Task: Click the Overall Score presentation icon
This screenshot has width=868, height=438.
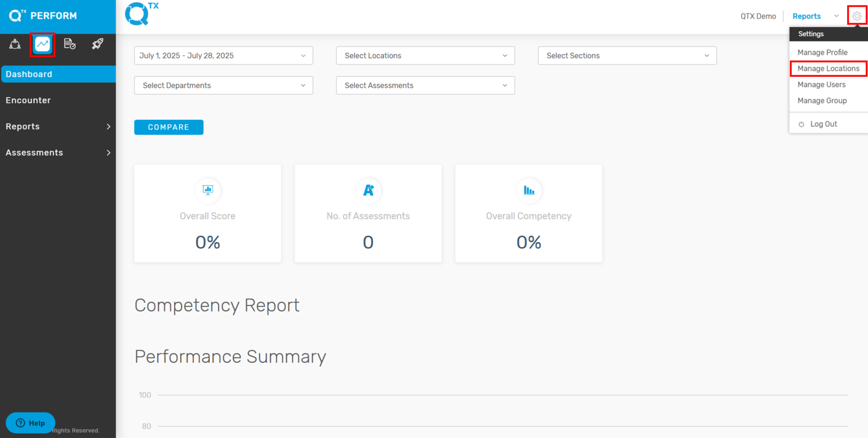Action: [208, 190]
